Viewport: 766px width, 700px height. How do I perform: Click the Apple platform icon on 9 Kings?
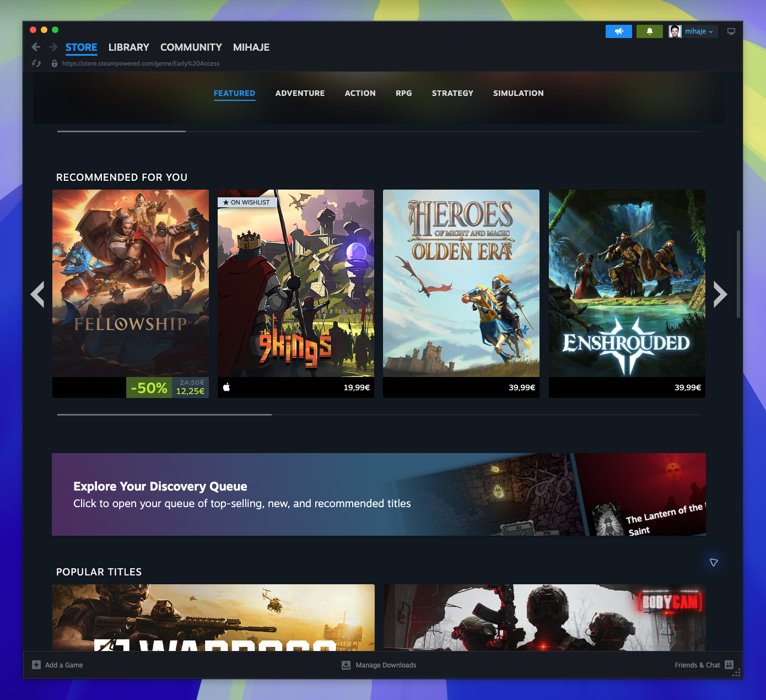pyautogui.click(x=226, y=387)
